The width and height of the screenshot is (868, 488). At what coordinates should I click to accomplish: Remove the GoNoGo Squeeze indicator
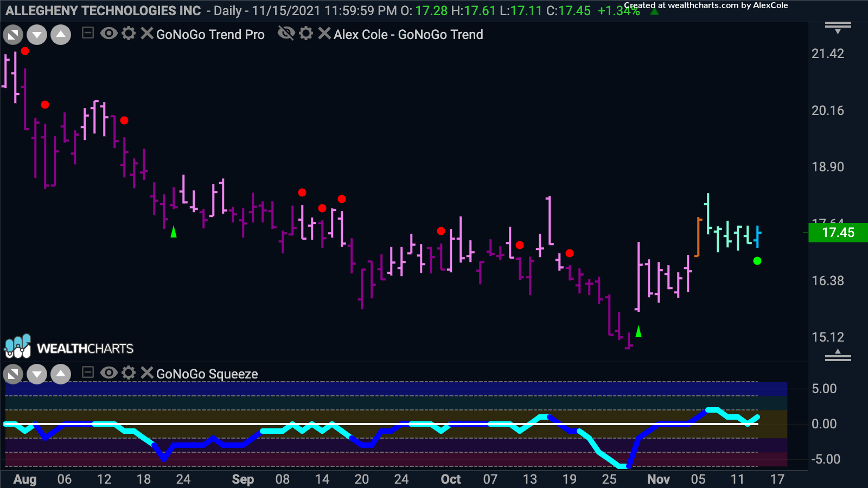[146, 373]
